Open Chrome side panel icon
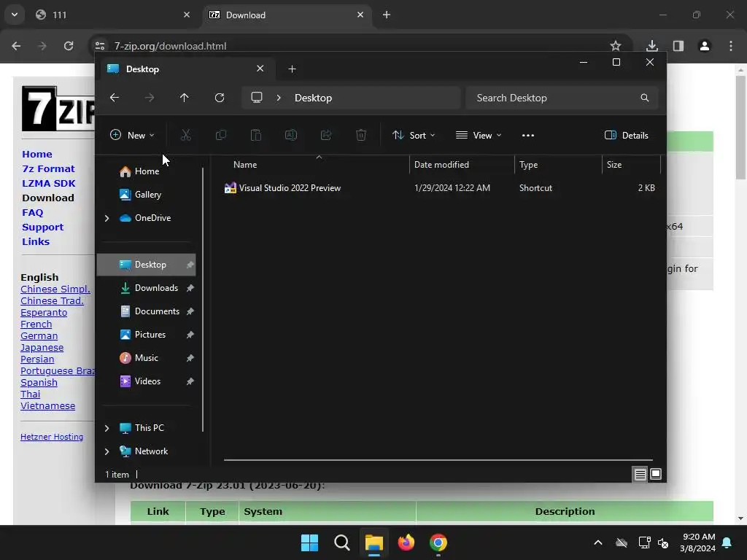 (x=678, y=46)
